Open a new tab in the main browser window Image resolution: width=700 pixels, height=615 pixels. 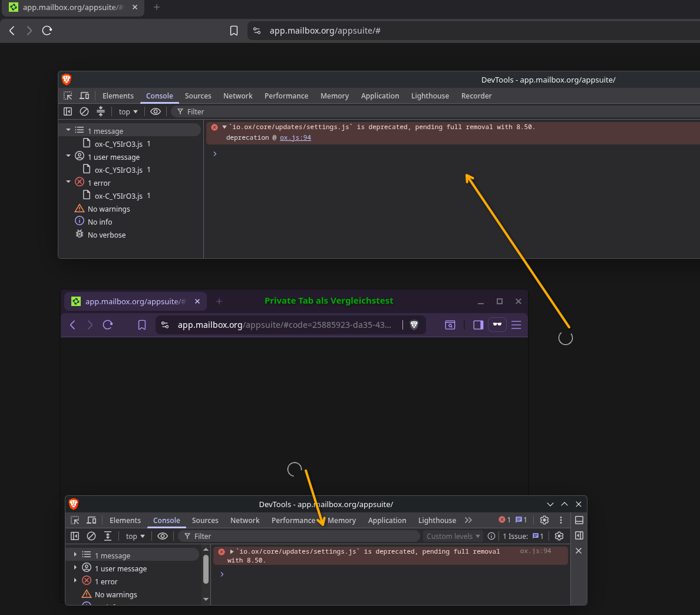pyautogui.click(x=157, y=7)
